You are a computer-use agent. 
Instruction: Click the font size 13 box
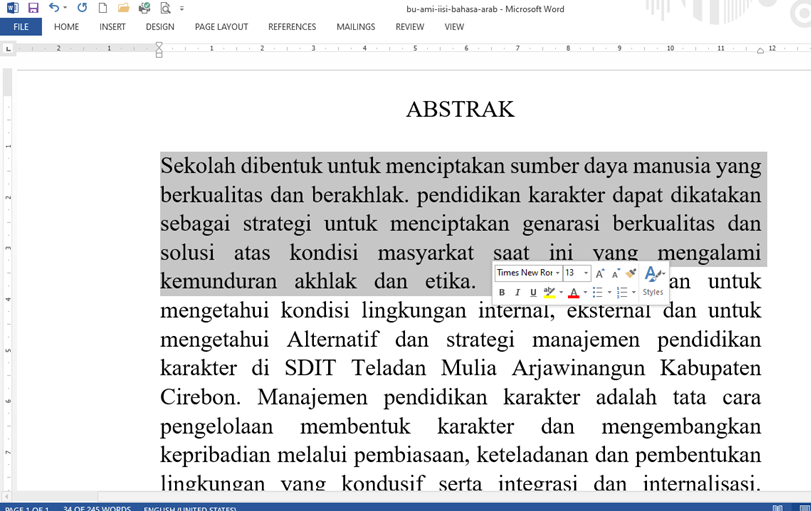573,273
